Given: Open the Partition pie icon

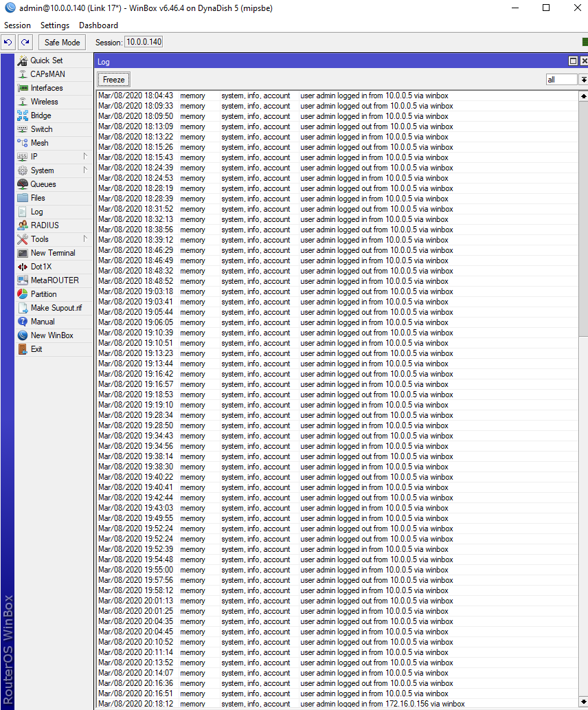Looking at the screenshot, I should point(23,294).
